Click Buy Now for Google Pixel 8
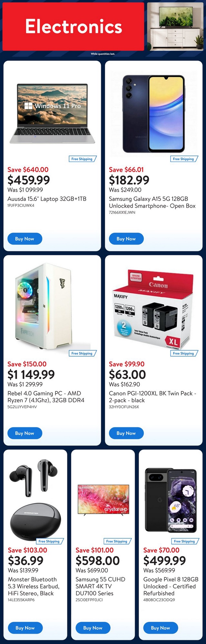Screen dimensions: 206x644 click(x=161, y=628)
